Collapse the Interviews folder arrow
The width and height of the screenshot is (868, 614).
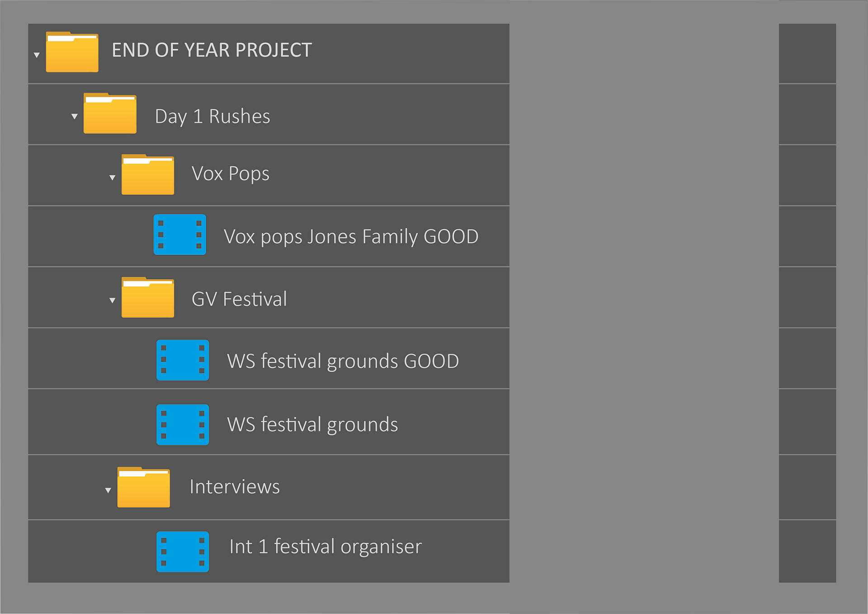(108, 490)
